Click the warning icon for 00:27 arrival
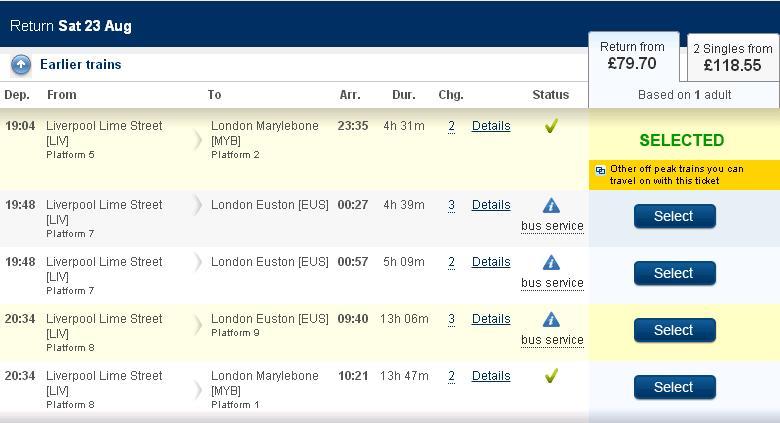 [551, 206]
